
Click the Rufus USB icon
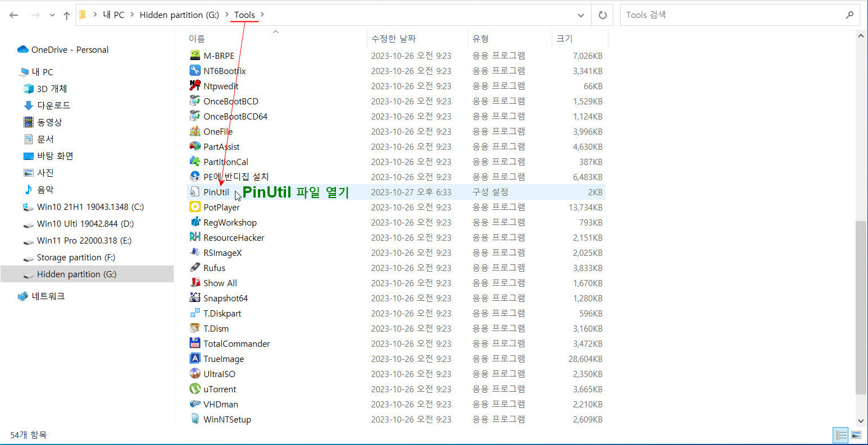[x=195, y=268]
